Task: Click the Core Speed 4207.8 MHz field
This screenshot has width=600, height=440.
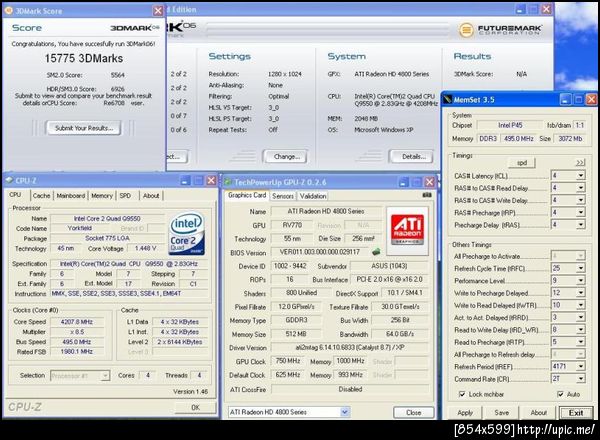Action: point(77,322)
